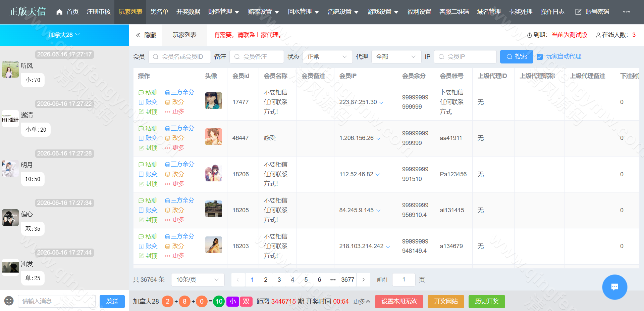Viewport: 644px width, 311px height.
Task: Click 三方余分 for member 18203
Action: (179, 236)
